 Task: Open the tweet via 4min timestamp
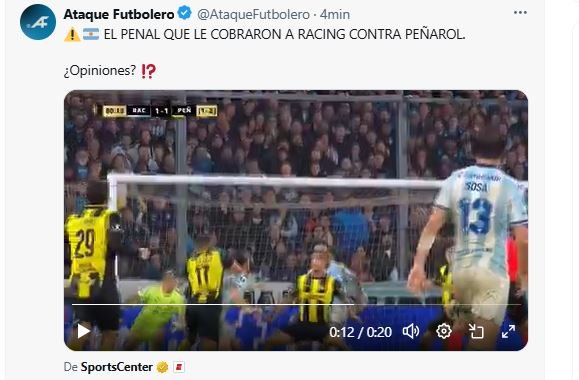(335, 14)
